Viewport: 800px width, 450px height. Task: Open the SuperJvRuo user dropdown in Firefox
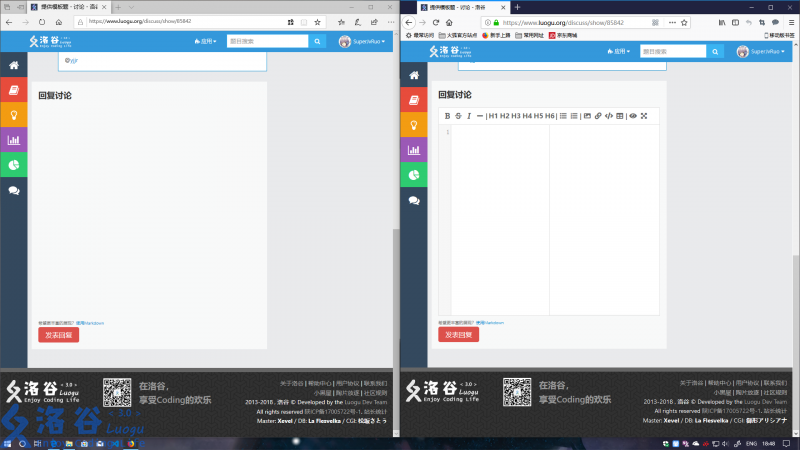(762, 51)
